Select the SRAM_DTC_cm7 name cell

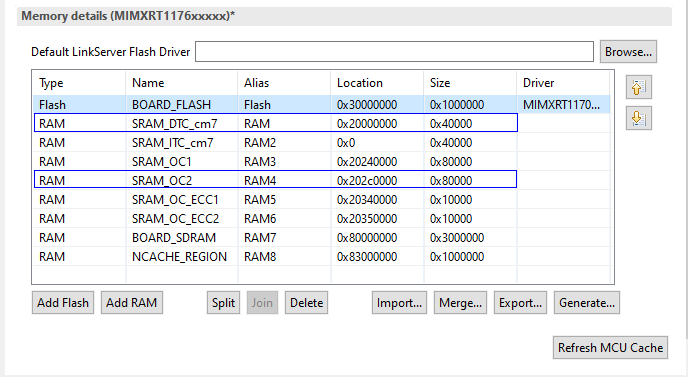click(x=175, y=124)
